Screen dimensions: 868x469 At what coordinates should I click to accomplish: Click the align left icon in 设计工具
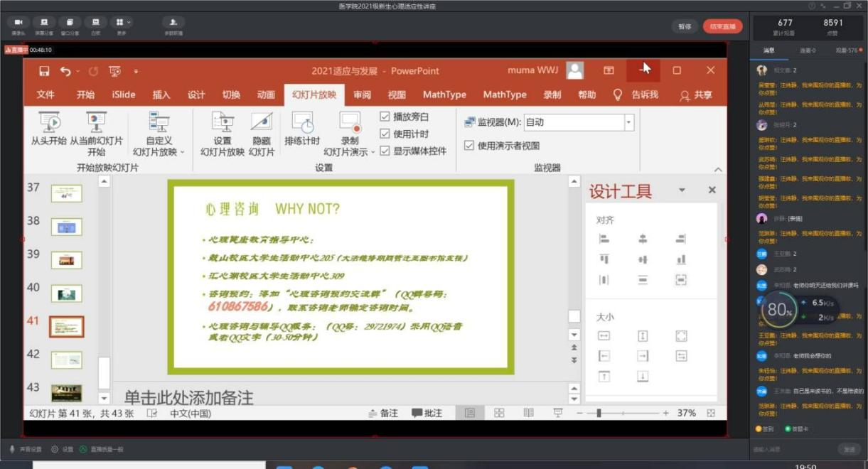point(604,239)
